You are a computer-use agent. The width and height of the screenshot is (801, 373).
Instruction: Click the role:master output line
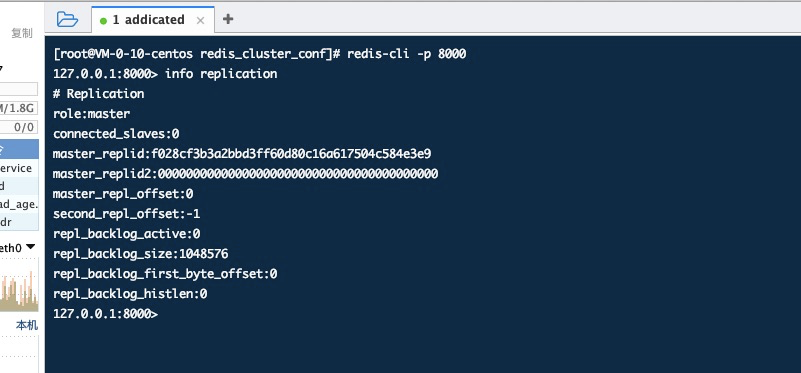(91, 113)
